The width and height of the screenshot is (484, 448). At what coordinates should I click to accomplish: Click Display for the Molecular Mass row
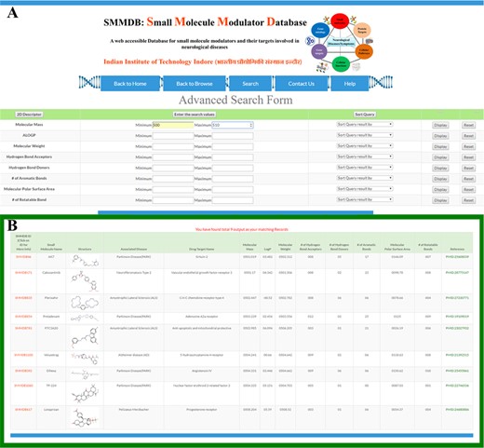440,125
